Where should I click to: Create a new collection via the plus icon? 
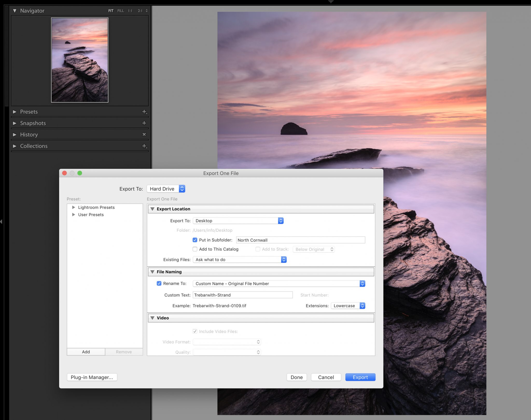(144, 146)
